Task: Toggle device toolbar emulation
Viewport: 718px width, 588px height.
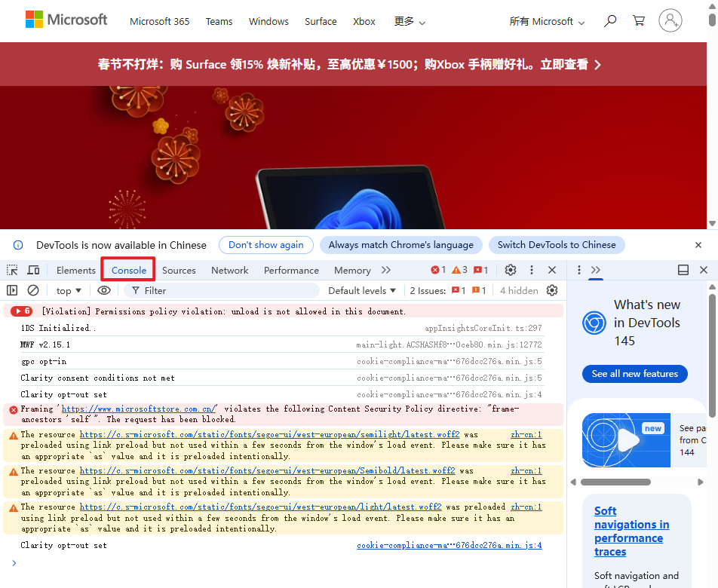Action: pos(33,270)
